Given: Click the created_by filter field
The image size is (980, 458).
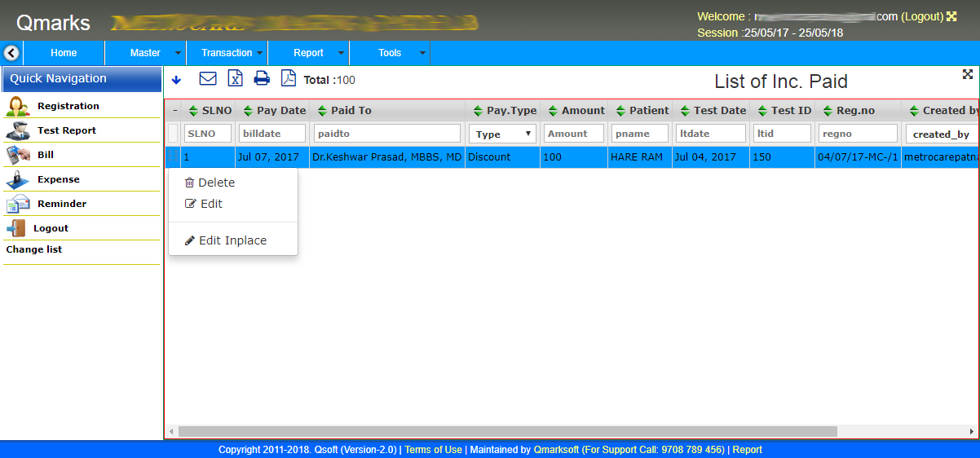Looking at the screenshot, I should pyautogui.click(x=942, y=134).
